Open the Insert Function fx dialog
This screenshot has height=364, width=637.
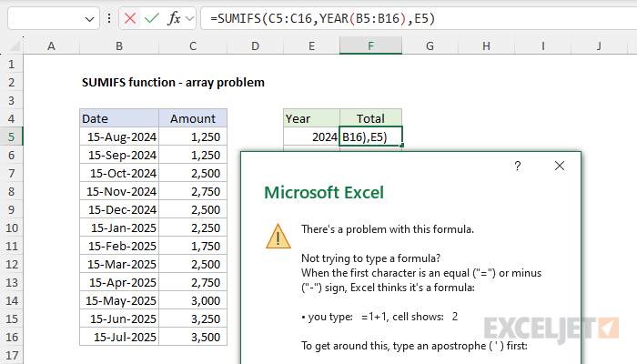pyautogui.click(x=174, y=18)
